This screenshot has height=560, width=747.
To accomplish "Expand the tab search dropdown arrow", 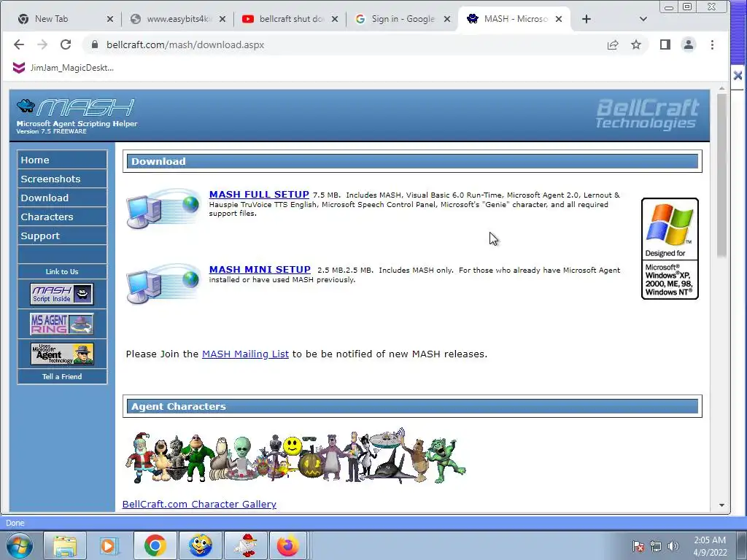I will point(643,19).
